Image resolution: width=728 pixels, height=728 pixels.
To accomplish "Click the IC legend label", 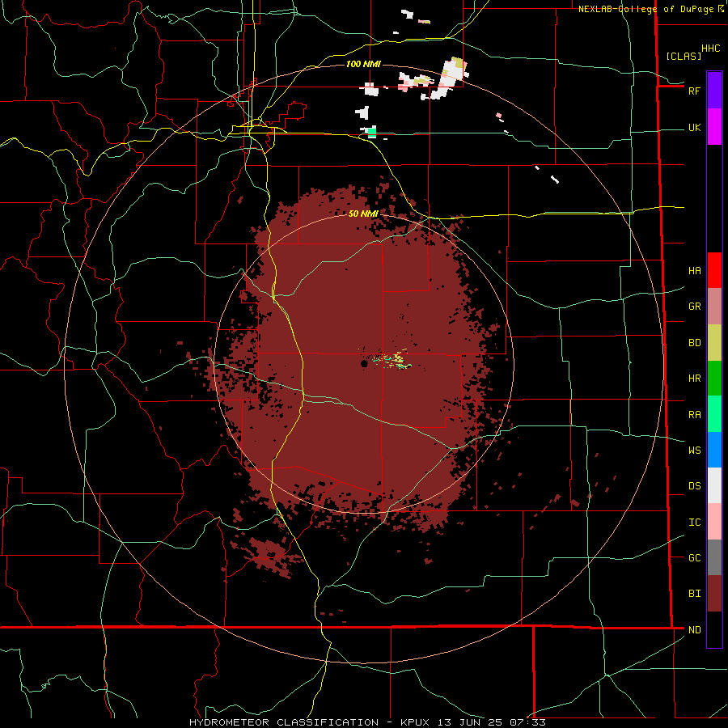I will click(x=694, y=523).
